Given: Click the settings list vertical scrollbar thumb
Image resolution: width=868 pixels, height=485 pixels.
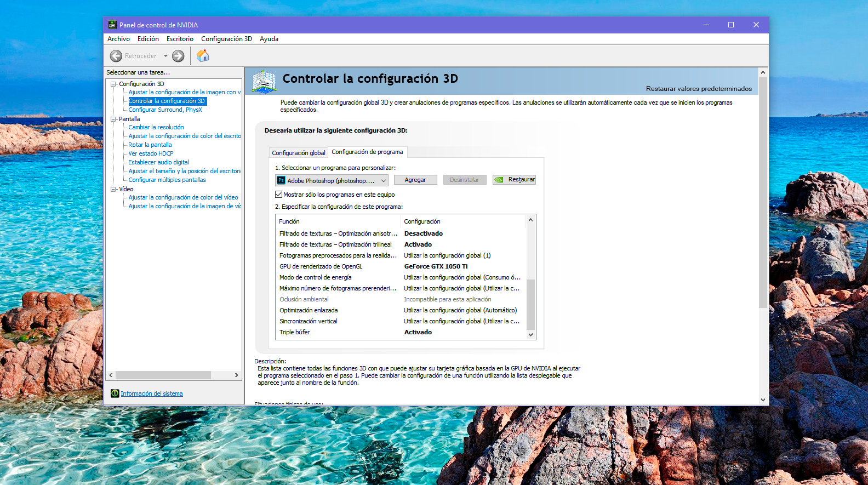Looking at the screenshot, I should pyautogui.click(x=530, y=304).
